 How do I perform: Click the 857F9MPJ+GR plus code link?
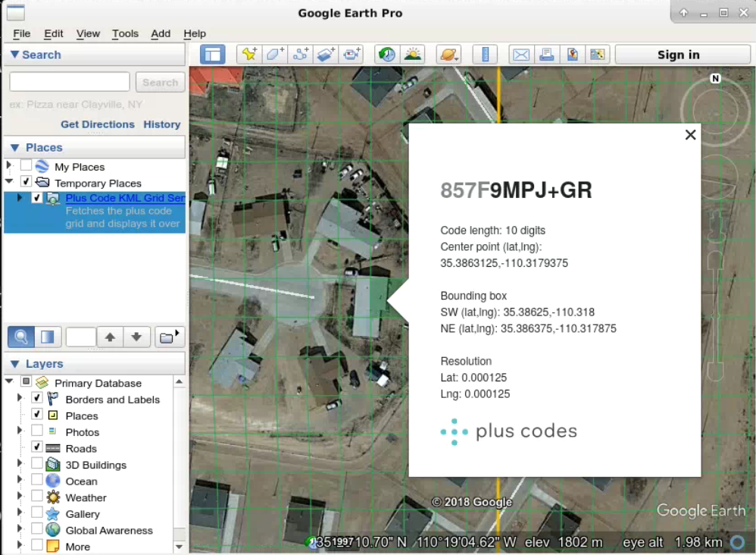(x=516, y=190)
